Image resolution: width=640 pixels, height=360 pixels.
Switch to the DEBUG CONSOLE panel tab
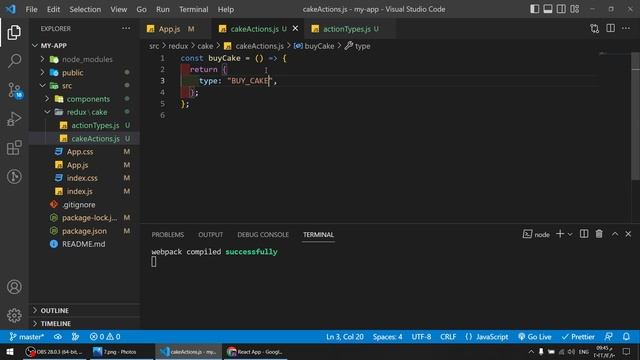(263, 235)
